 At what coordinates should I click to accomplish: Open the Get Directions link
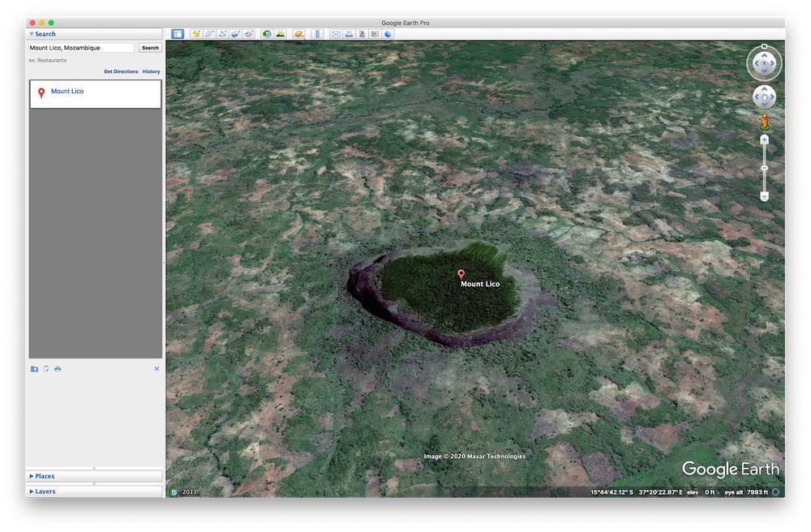[121, 72]
